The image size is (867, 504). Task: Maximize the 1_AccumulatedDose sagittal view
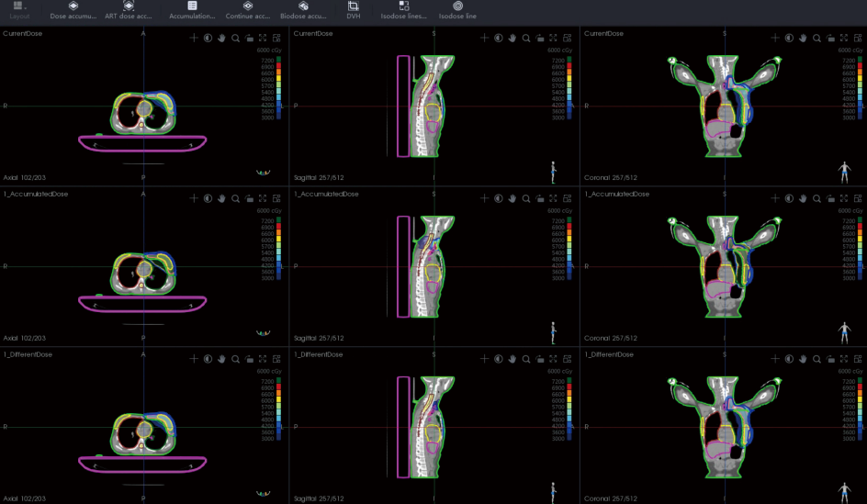(x=553, y=198)
